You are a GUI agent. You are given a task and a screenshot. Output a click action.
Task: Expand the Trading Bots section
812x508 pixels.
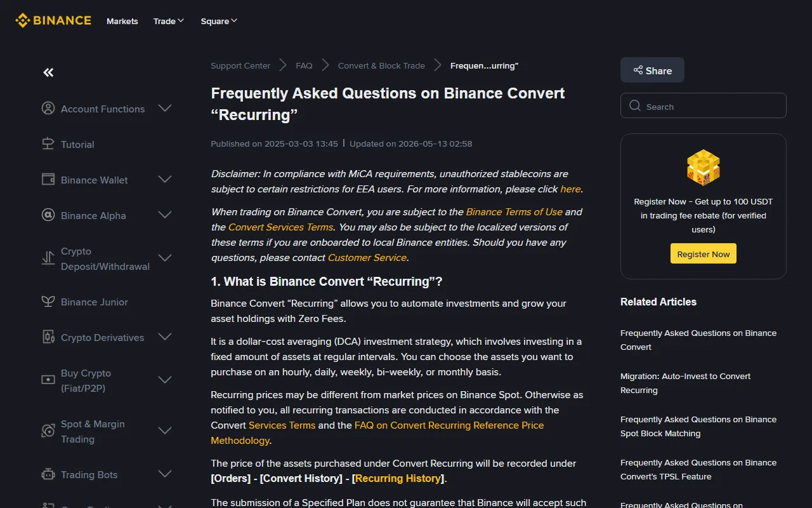tap(165, 474)
